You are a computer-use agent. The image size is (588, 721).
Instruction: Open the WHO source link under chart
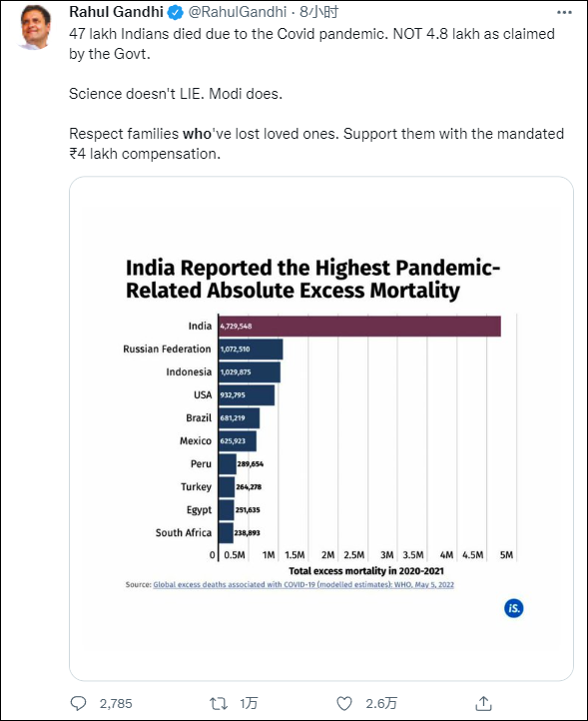(303, 584)
